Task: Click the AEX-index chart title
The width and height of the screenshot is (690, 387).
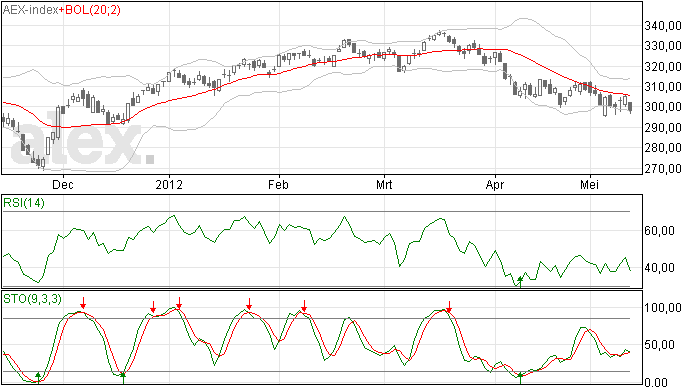Action: tap(31, 10)
